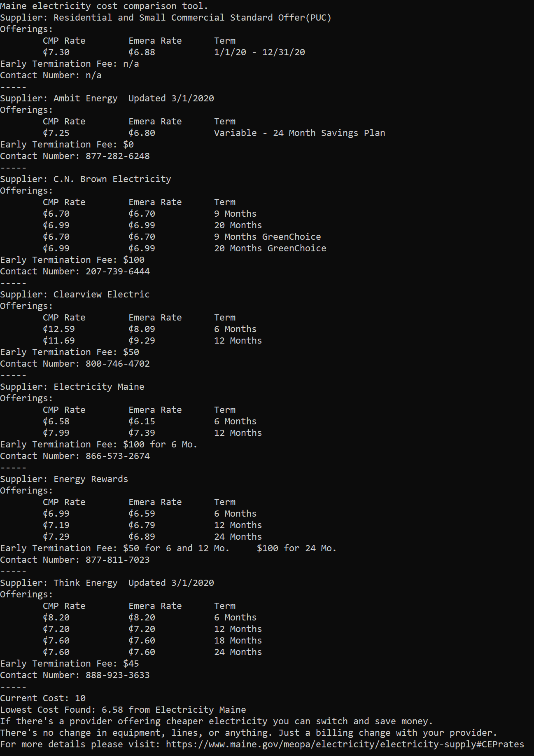
Task: Click the CMP rate ¢11.69
Action: pos(59,341)
